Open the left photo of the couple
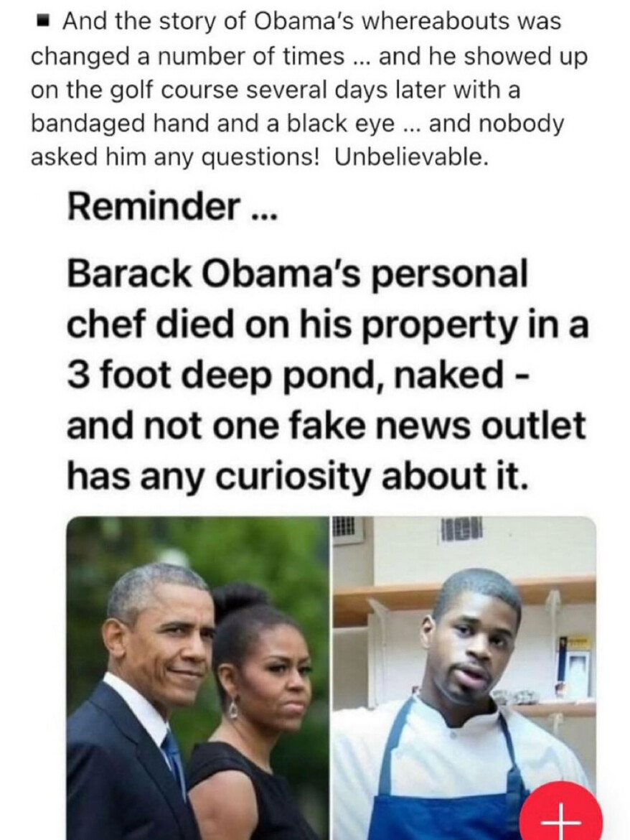The width and height of the screenshot is (630, 840). tap(197, 678)
